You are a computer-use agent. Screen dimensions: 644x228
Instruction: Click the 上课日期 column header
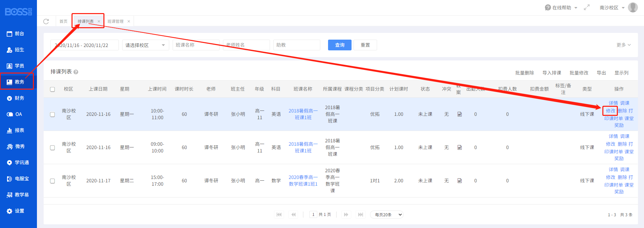click(x=98, y=89)
